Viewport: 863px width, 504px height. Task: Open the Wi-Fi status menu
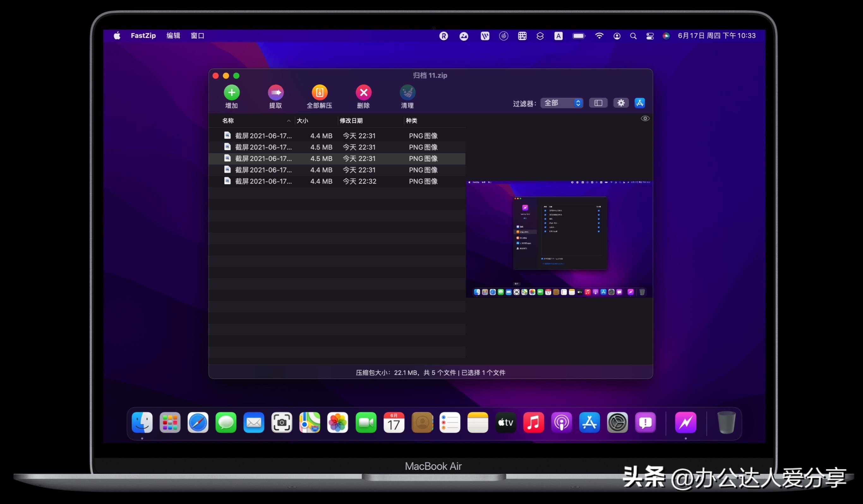[599, 36]
